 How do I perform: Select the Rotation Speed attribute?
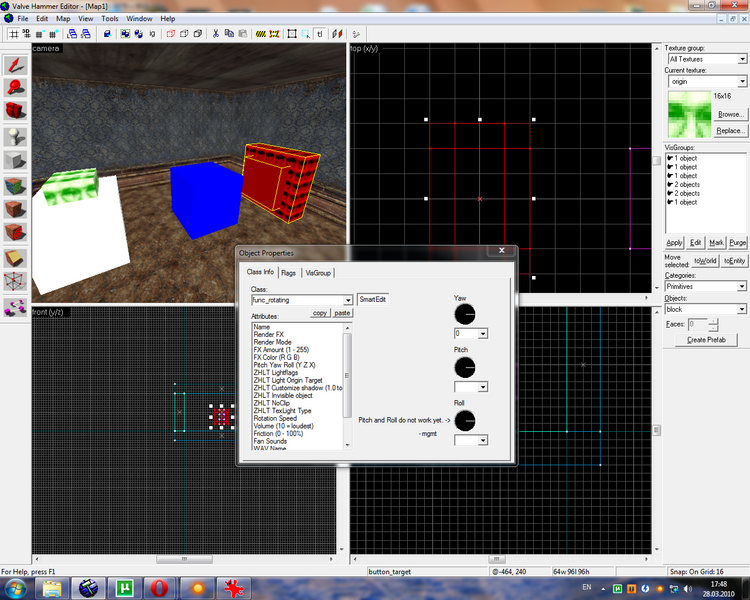click(x=275, y=418)
